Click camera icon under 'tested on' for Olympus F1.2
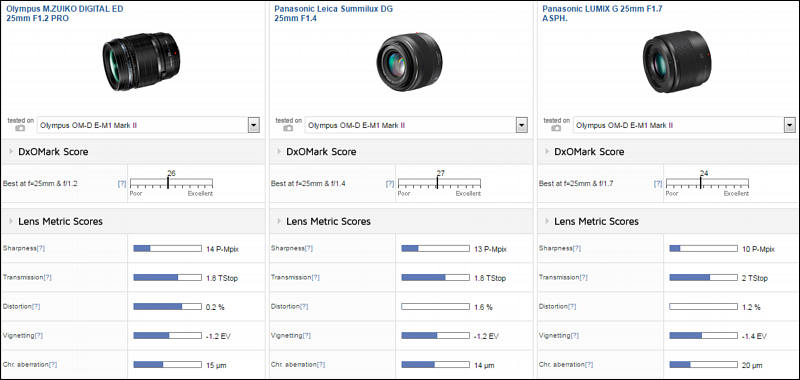 20,129
